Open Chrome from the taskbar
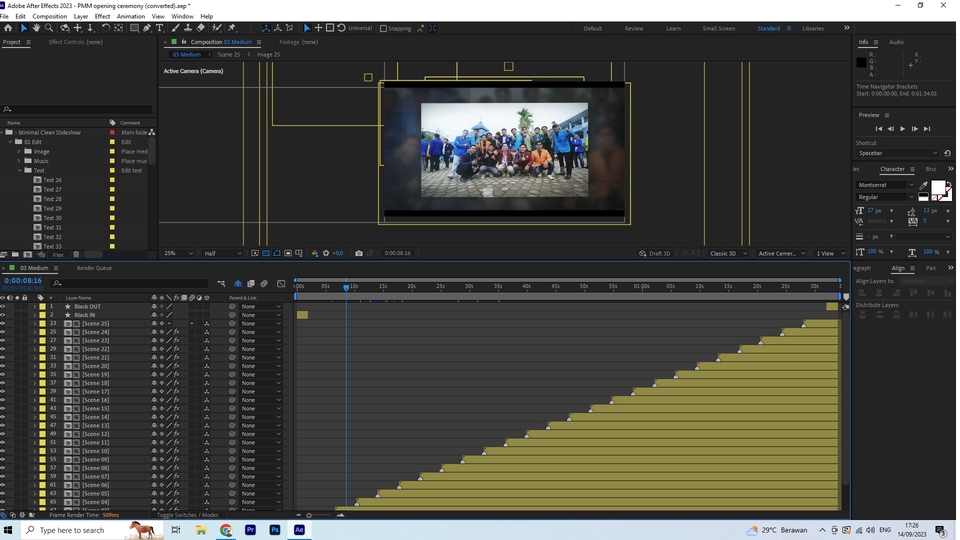 click(226, 530)
